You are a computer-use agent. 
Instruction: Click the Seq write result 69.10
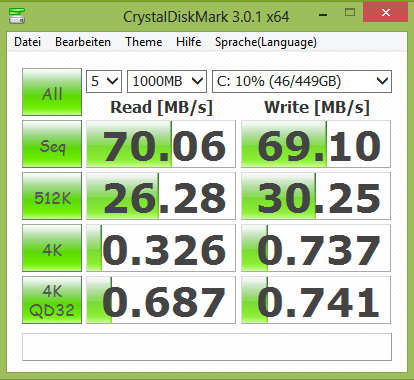coord(316,144)
